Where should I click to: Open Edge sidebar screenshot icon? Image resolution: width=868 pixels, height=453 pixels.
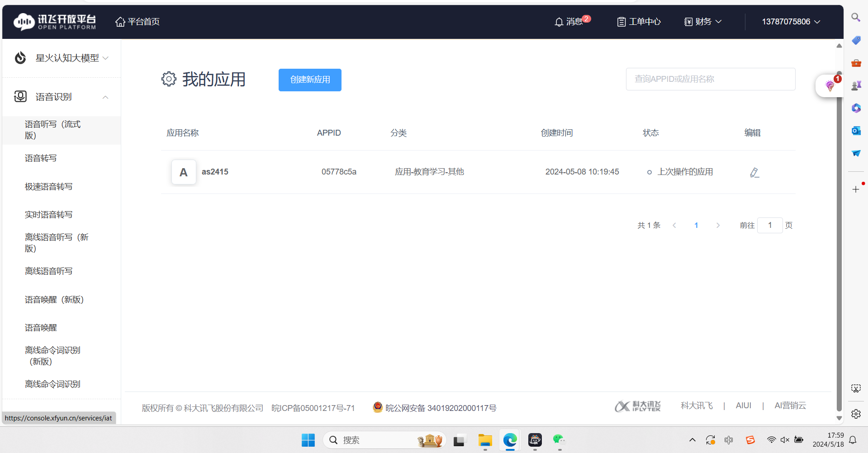[856, 388]
